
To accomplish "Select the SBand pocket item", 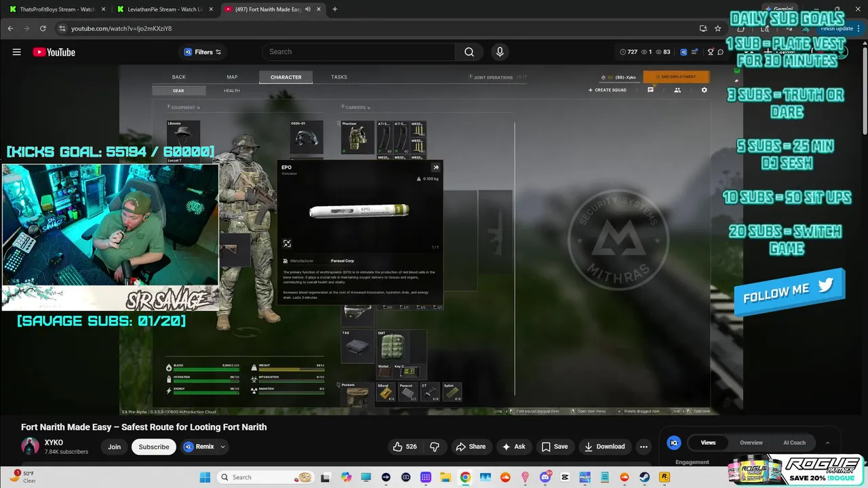I will (385, 392).
